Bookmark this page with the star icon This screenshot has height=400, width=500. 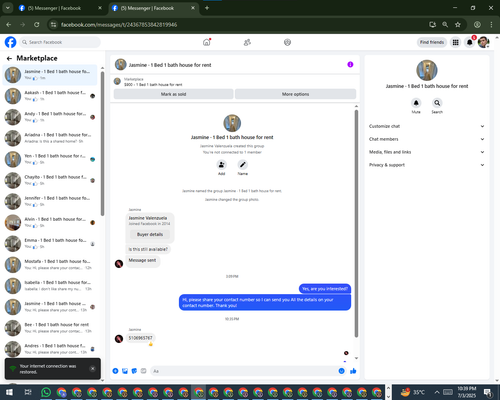[x=458, y=24]
